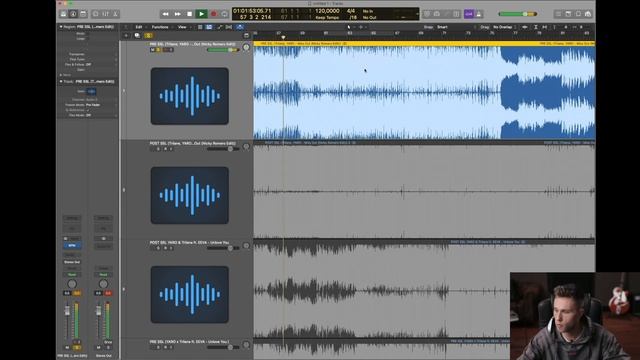Open the Editors scissors icon

116,14
